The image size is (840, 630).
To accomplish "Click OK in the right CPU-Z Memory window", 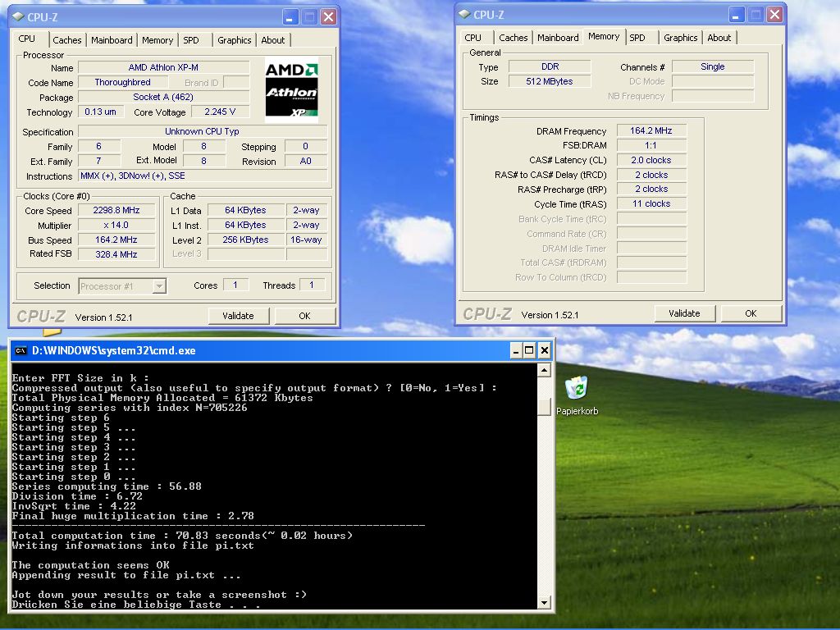I will (751, 313).
